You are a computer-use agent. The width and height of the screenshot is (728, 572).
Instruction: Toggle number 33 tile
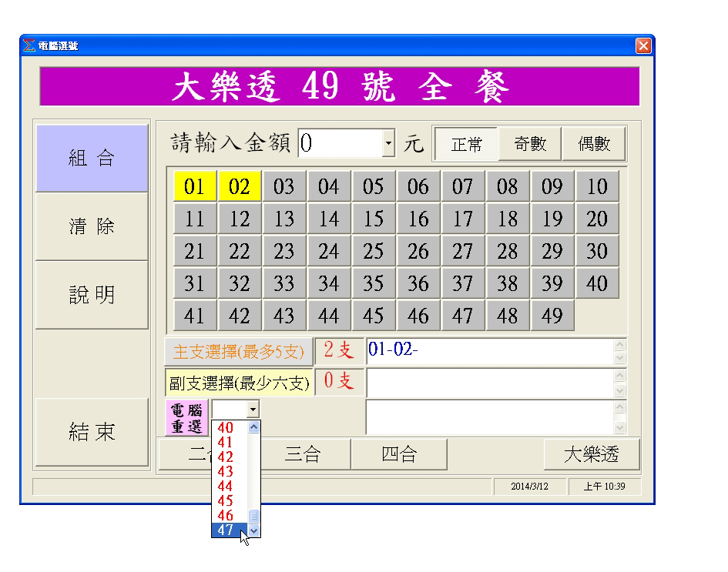click(283, 283)
